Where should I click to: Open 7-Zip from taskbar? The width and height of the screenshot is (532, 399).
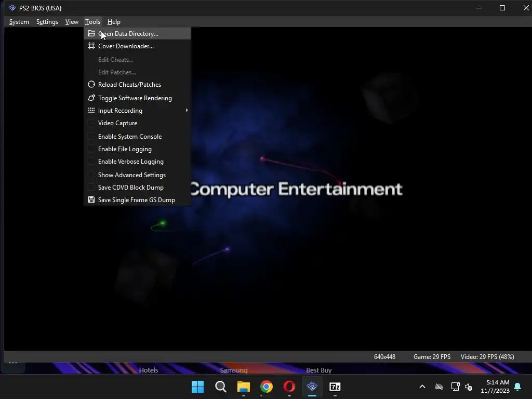point(335,387)
